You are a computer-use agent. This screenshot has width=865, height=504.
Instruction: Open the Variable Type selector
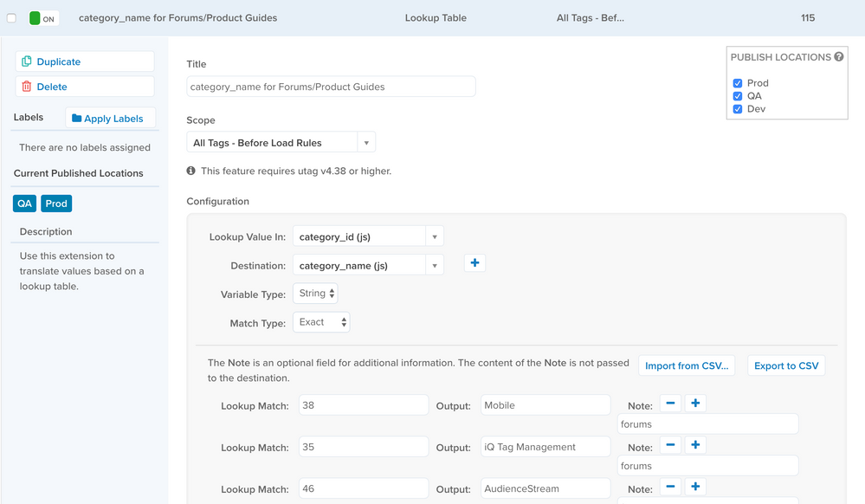315,294
